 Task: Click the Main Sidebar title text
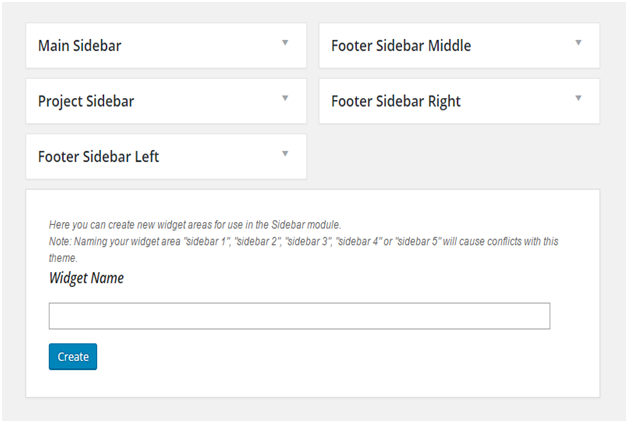[x=80, y=46]
